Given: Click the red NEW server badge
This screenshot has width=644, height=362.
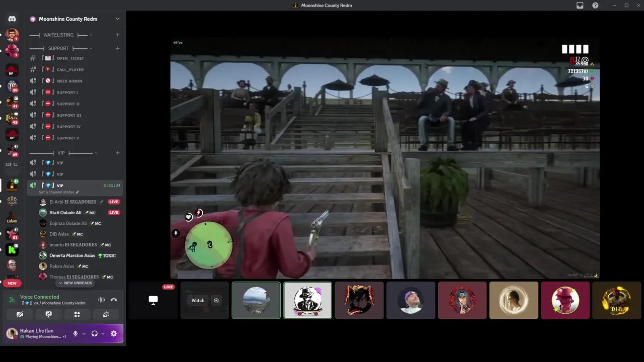Looking at the screenshot, I should pos(12,283).
